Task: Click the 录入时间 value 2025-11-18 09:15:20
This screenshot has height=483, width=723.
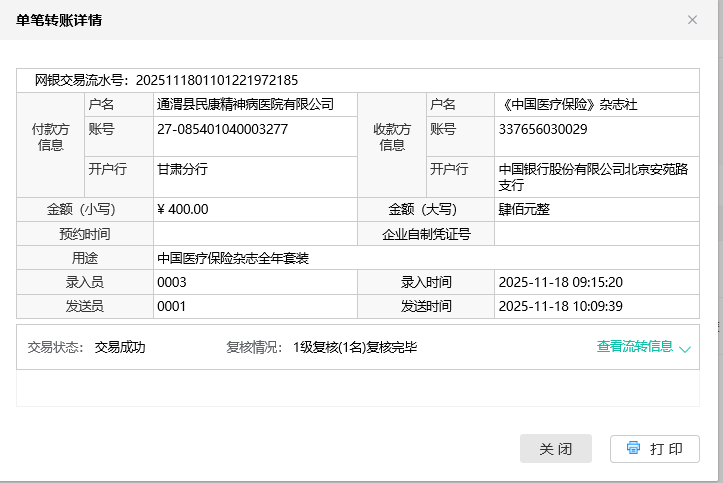Action: 561,282
